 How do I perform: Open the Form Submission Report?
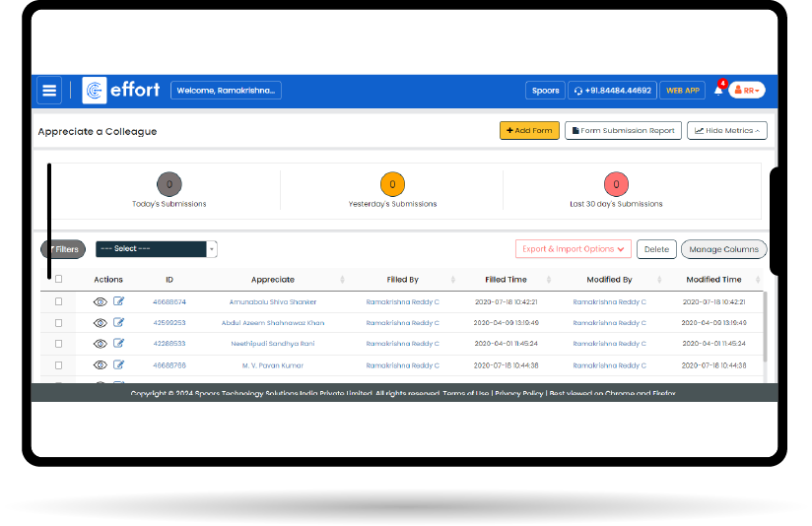tap(623, 130)
